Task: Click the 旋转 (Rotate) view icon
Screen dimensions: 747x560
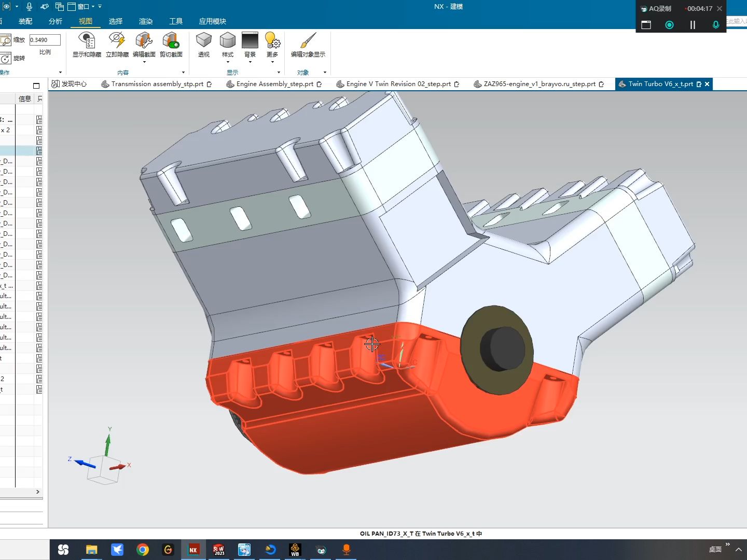Action: pyautogui.click(x=6, y=58)
